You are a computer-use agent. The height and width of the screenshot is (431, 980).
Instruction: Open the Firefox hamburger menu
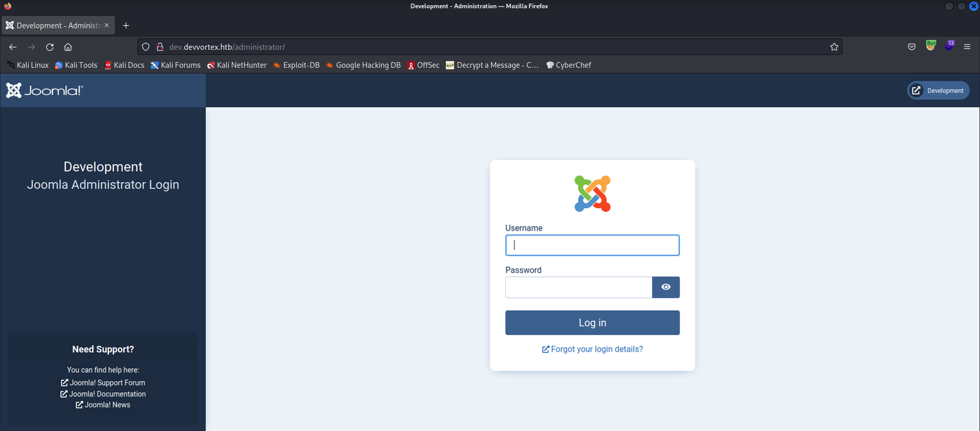967,47
